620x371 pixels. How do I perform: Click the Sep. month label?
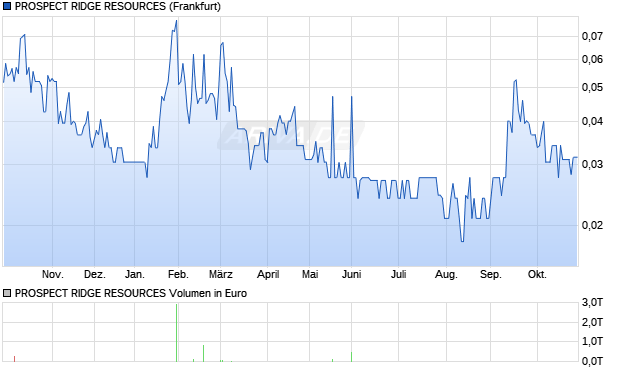pos(491,274)
